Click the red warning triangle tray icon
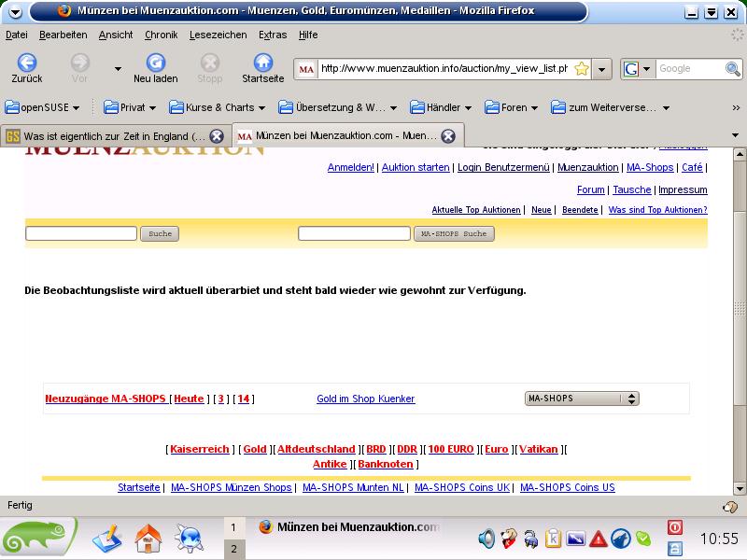The width and height of the screenshot is (747, 560). click(x=599, y=539)
